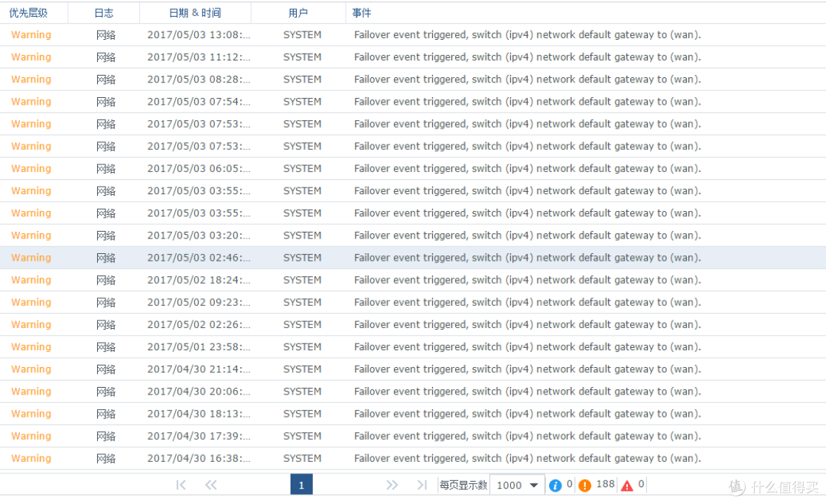Screen dimensions: 826x504
Task: Click SYSTEM user in the 21:14 row
Action: click(302, 369)
